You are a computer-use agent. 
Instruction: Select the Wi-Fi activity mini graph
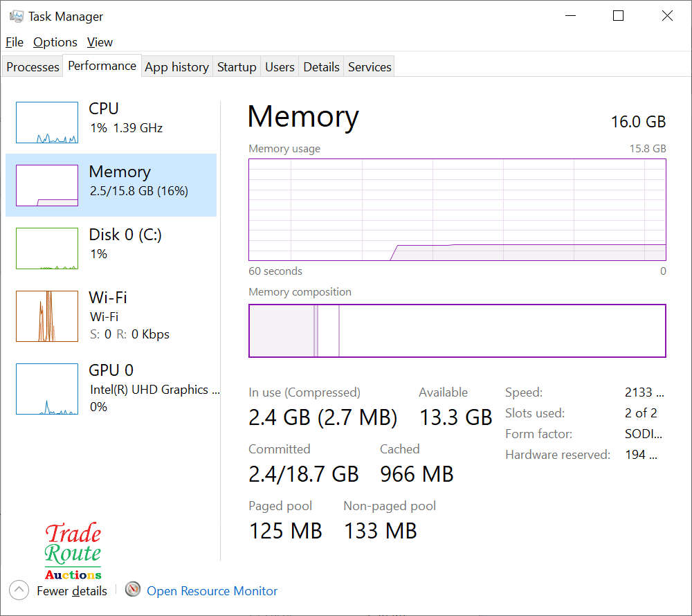[47, 316]
